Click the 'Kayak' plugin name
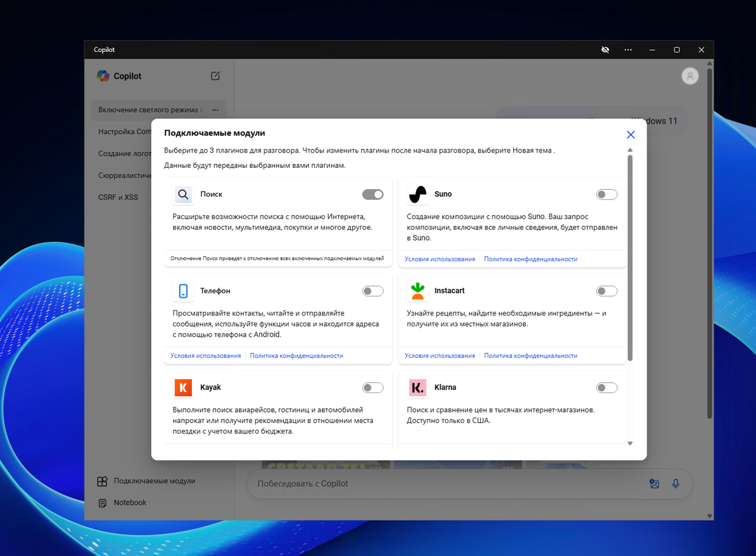This screenshot has height=556, width=756. 210,388
